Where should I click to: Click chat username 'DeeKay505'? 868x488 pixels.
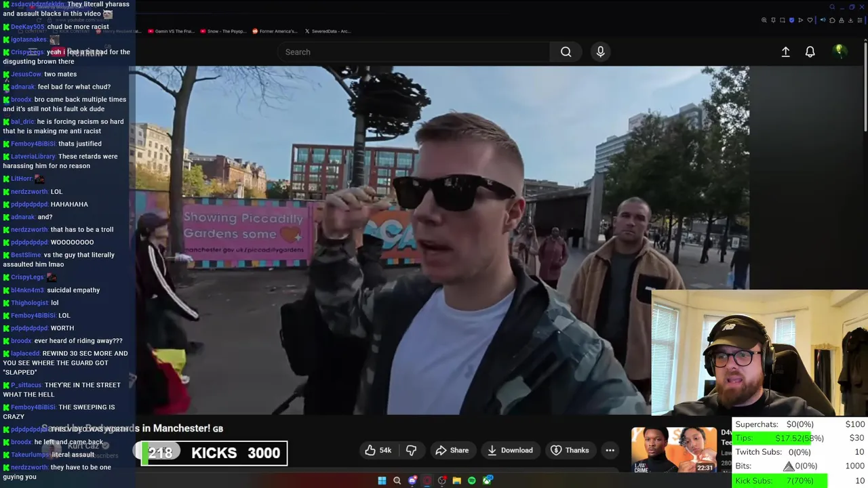(x=27, y=27)
